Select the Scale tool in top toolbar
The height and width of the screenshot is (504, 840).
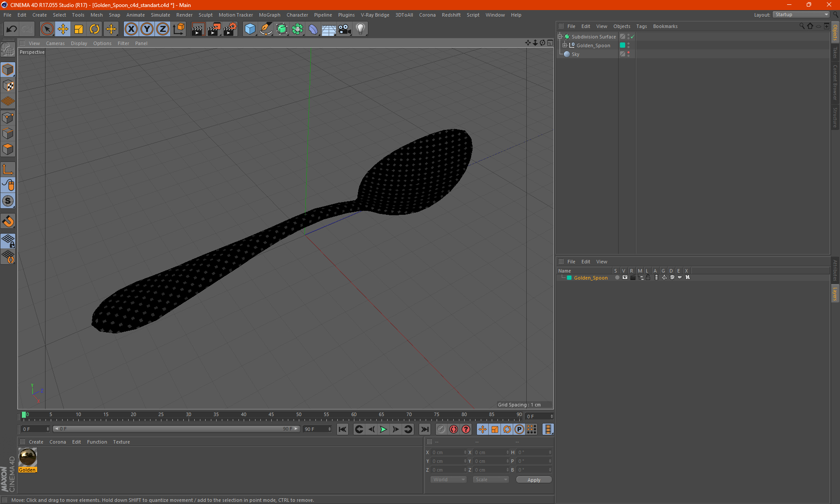click(79, 29)
